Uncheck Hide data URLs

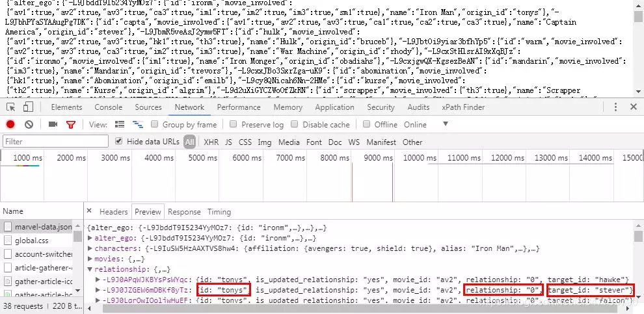tap(118, 141)
